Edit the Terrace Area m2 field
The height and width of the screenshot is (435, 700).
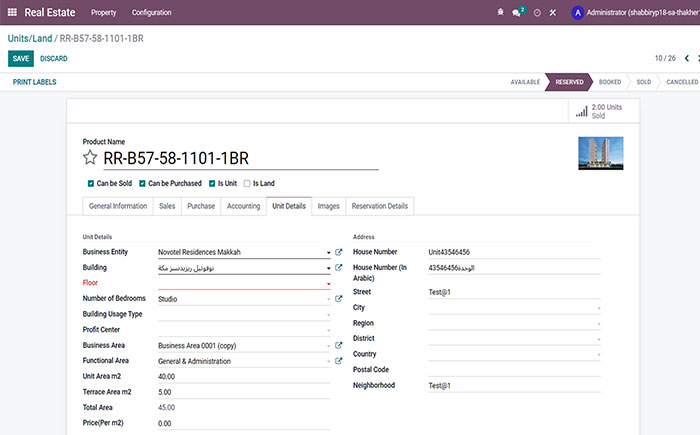pyautogui.click(x=244, y=392)
